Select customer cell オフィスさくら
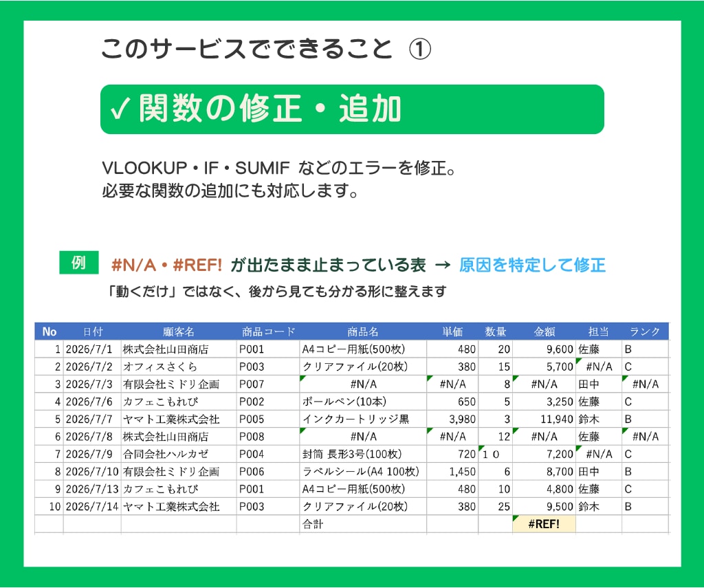Screen dimensions: 704x588 click(x=179, y=367)
